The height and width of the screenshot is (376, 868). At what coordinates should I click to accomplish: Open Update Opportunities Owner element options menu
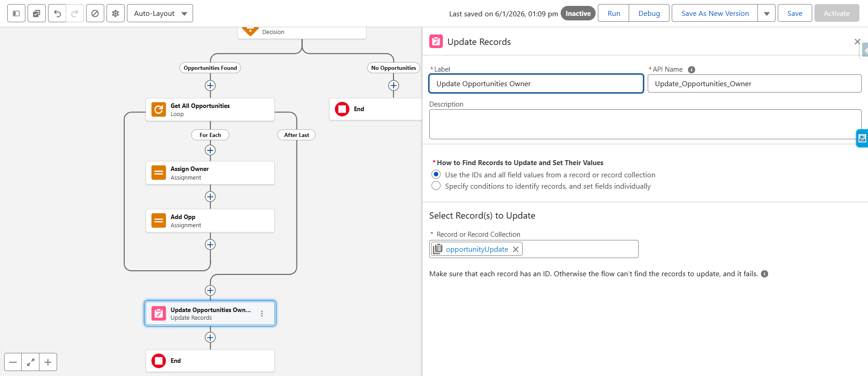[262, 313]
